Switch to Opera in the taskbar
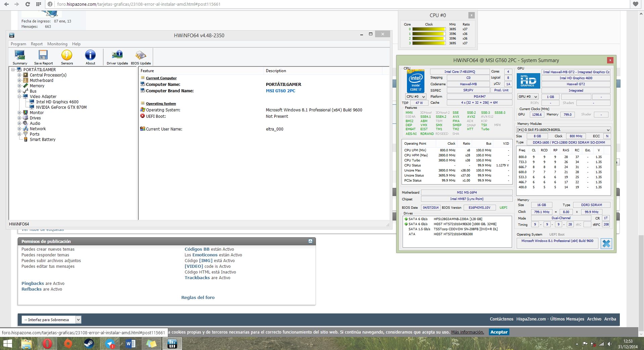Viewport: 644px width, 350px height. (x=47, y=344)
